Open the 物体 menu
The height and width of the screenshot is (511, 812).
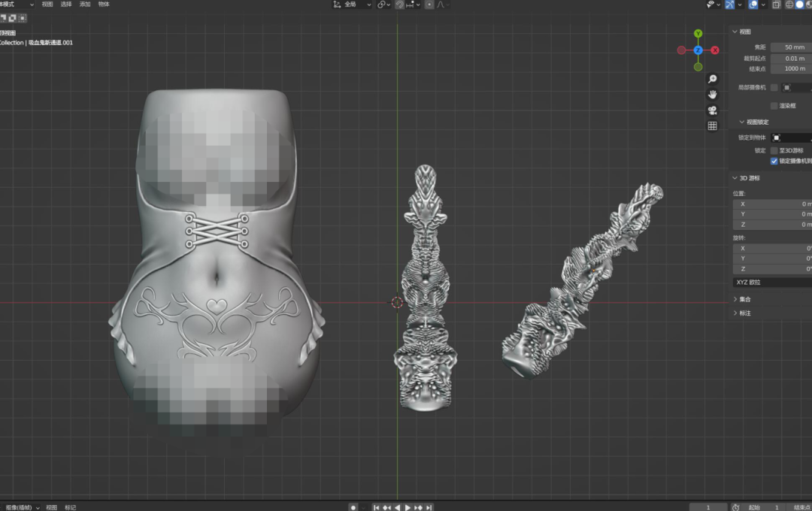[104, 5]
